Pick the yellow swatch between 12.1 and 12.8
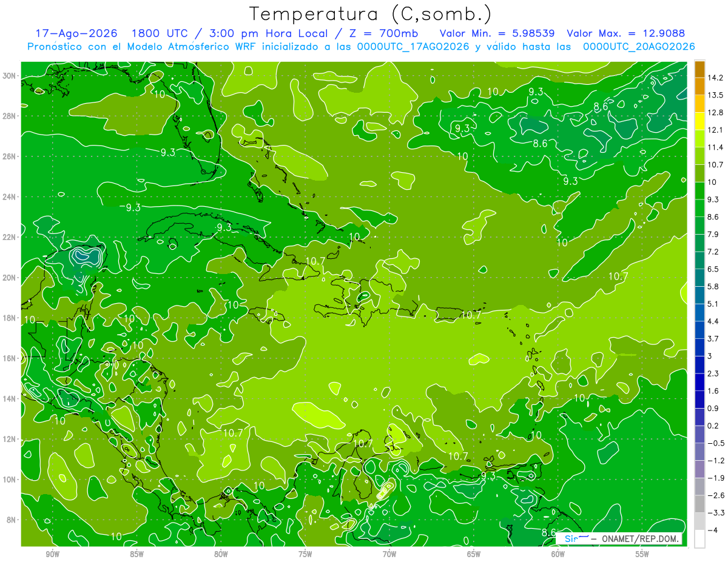The width and height of the screenshot is (728, 562). click(699, 121)
